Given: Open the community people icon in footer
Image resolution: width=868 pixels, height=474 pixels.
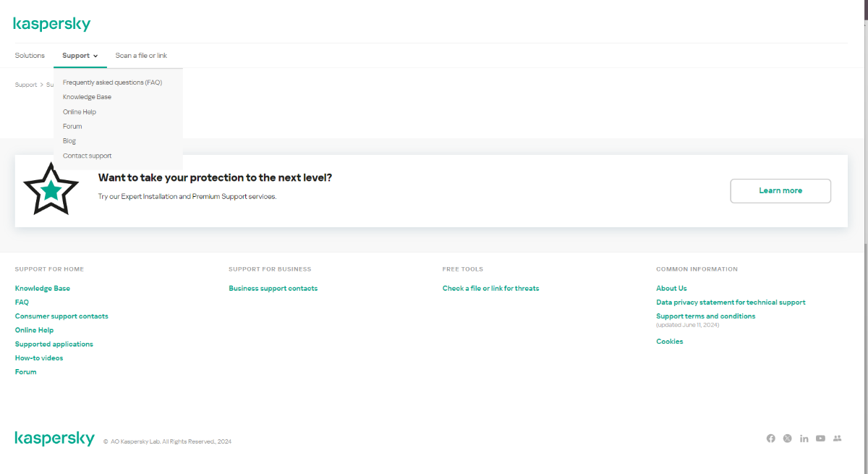Looking at the screenshot, I should pos(838,439).
